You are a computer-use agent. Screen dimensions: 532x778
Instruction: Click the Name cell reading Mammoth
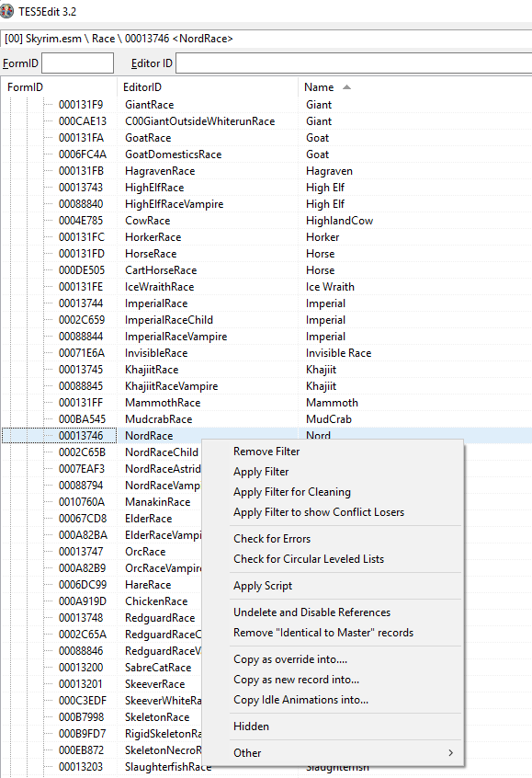click(x=332, y=403)
